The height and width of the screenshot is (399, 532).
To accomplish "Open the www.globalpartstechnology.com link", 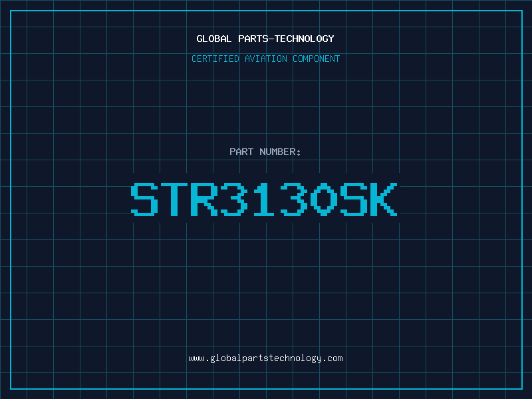I will pyautogui.click(x=265, y=358).
